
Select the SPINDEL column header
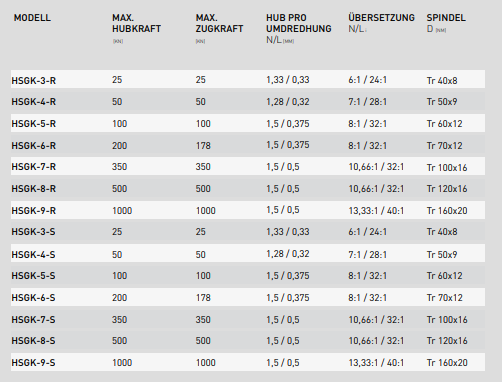446,18
